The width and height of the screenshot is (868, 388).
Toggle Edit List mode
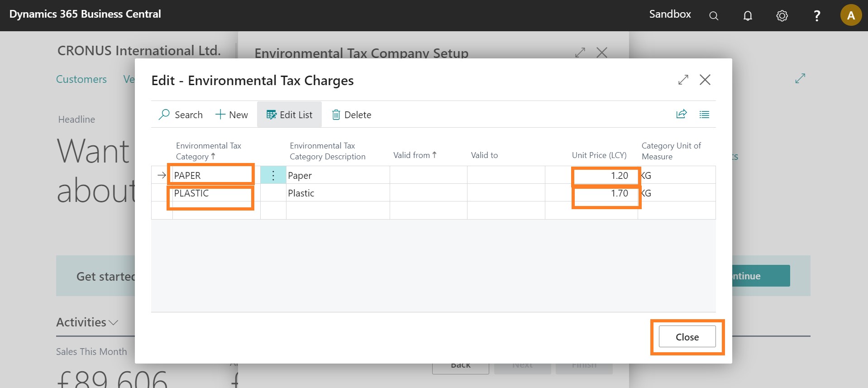click(289, 115)
